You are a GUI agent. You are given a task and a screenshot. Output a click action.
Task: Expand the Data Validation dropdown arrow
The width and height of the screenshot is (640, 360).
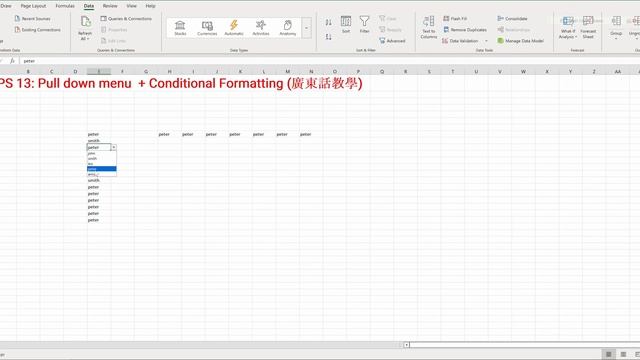pyautogui.click(x=486, y=41)
